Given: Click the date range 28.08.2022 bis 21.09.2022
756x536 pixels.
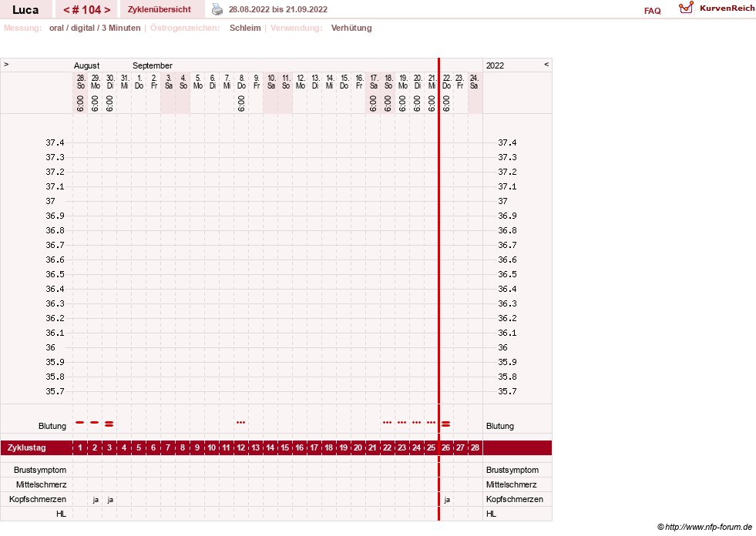Looking at the screenshot, I should click(277, 9).
